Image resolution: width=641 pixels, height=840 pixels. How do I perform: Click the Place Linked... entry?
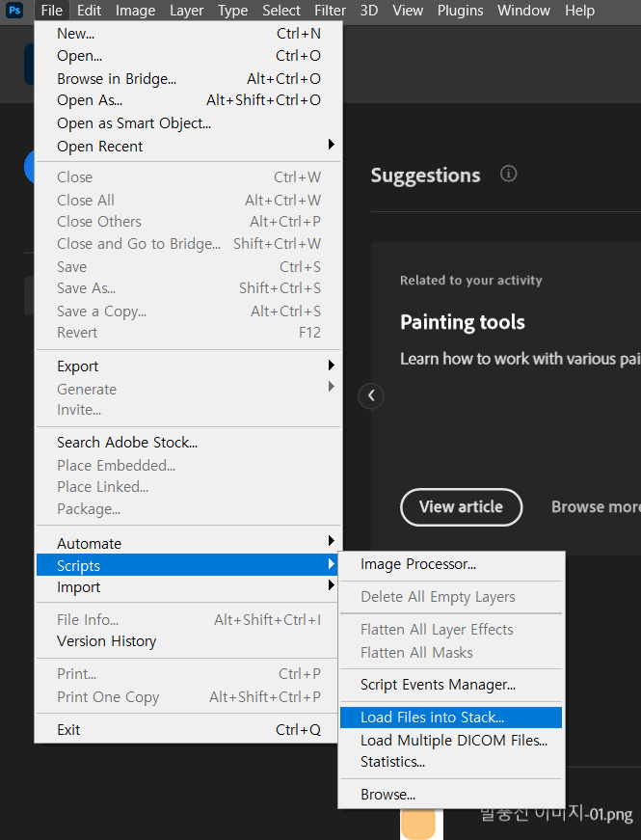(189, 487)
